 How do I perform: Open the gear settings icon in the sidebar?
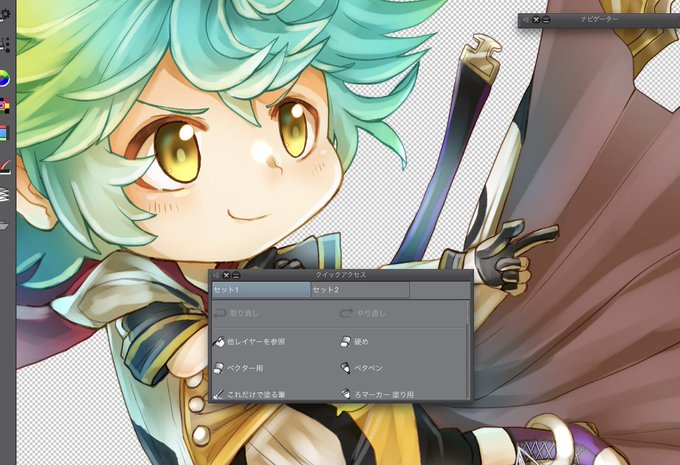tap(5, 15)
